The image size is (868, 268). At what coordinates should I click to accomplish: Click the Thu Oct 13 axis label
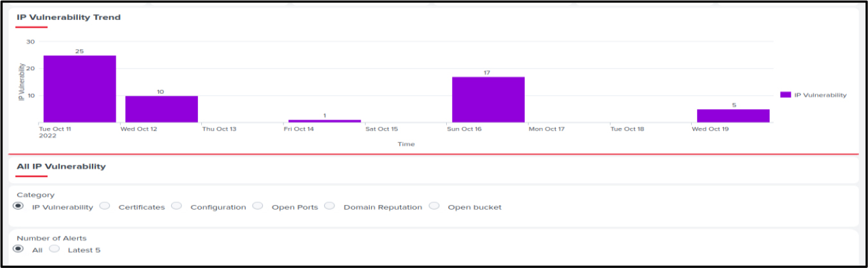[219, 129]
